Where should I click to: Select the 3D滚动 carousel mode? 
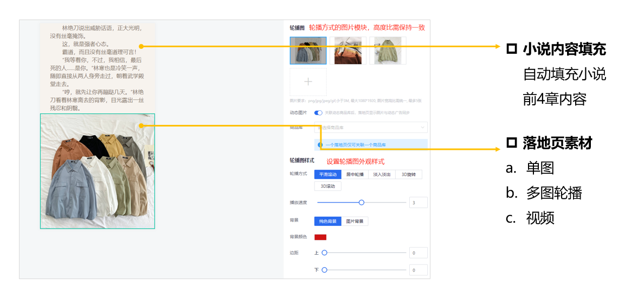(328, 186)
